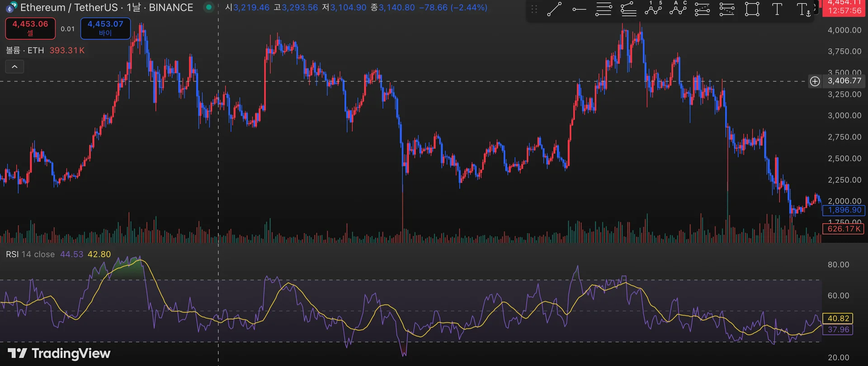Screen dimensions: 868x366
Task: Select the long position tool
Action: pos(702,9)
